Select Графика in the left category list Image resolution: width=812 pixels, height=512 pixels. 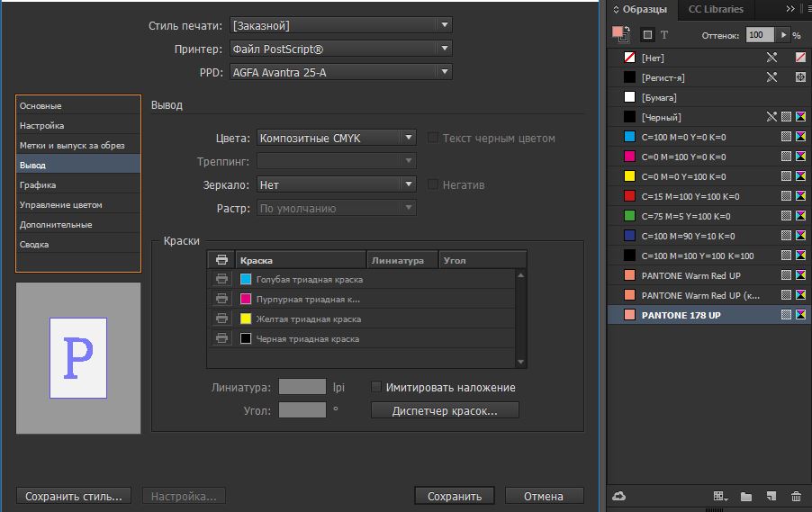38,184
